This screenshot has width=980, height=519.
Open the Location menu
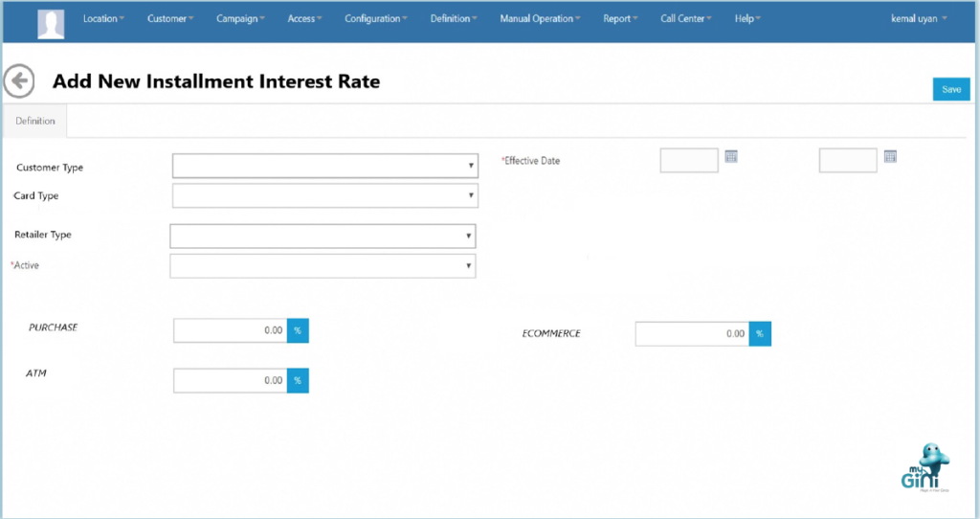103,19
